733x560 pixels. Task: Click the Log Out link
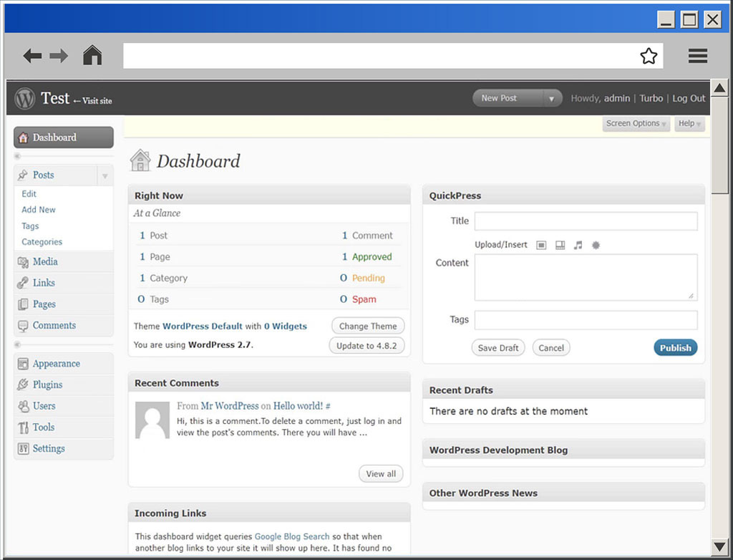click(x=689, y=98)
